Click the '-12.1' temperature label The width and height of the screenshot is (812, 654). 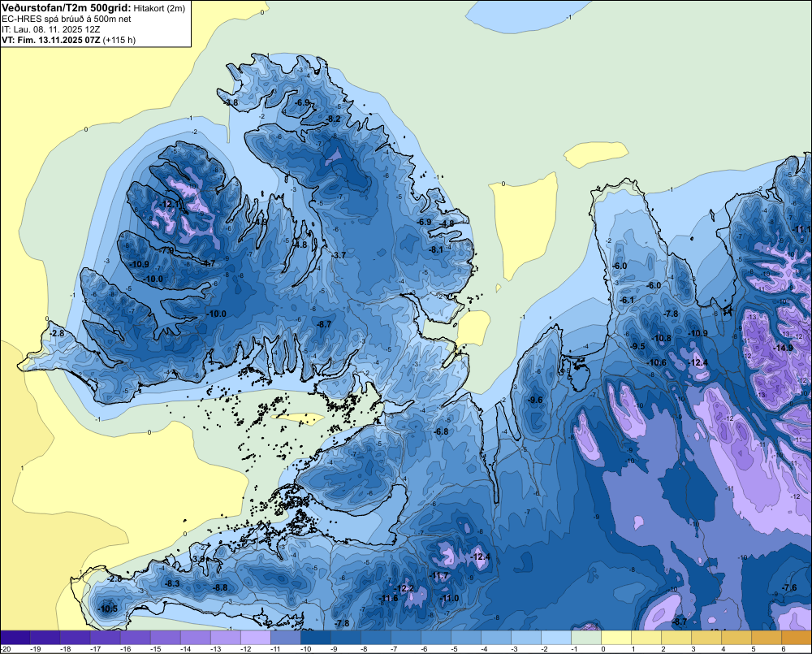(x=171, y=205)
